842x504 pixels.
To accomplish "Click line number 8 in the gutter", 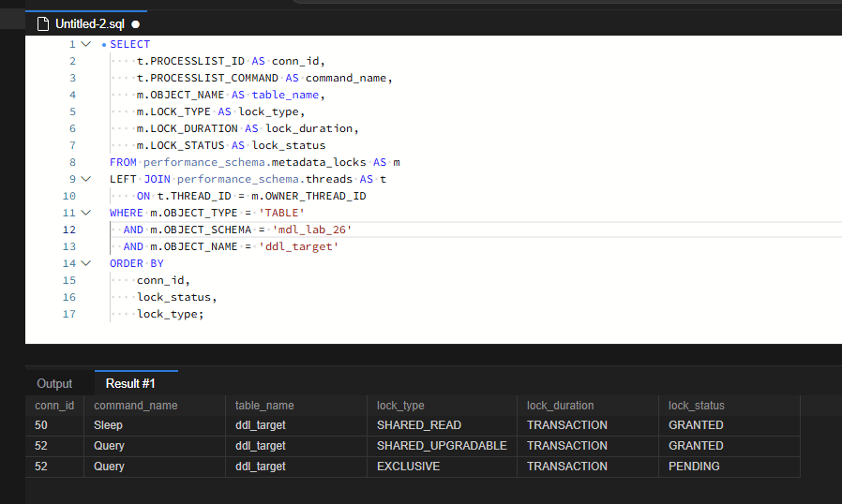I will [72, 162].
